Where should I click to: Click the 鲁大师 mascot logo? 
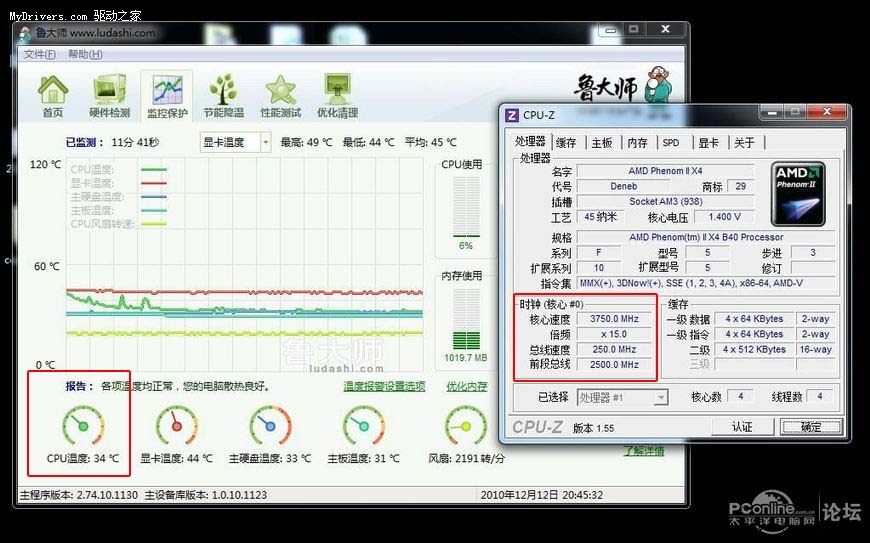point(659,84)
